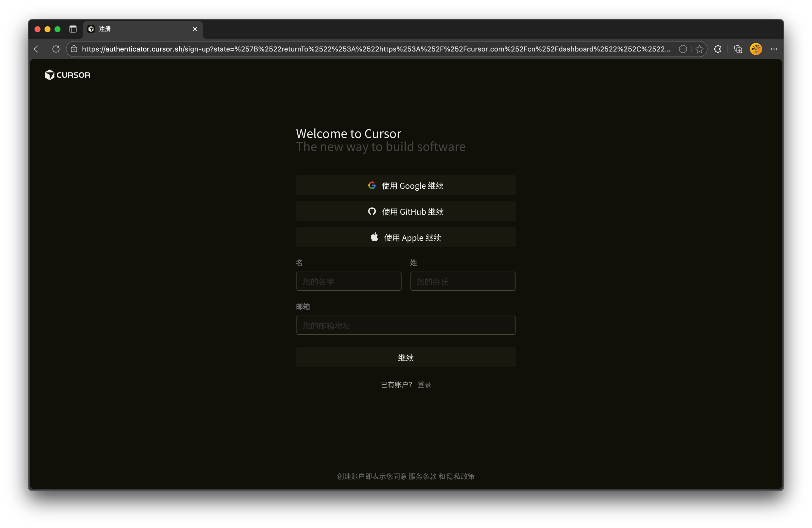Click the 登录 login link
This screenshot has width=812, height=528.
pyautogui.click(x=424, y=385)
